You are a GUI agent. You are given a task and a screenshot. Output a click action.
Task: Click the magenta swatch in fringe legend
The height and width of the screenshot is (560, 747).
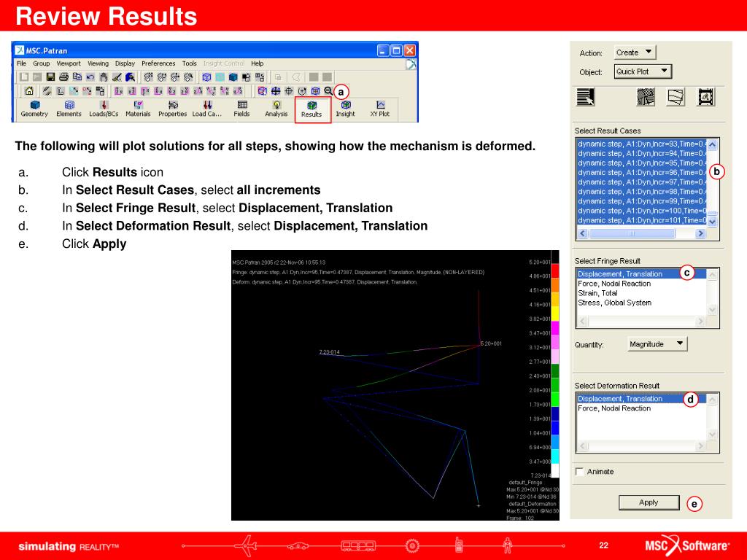[x=555, y=327]
